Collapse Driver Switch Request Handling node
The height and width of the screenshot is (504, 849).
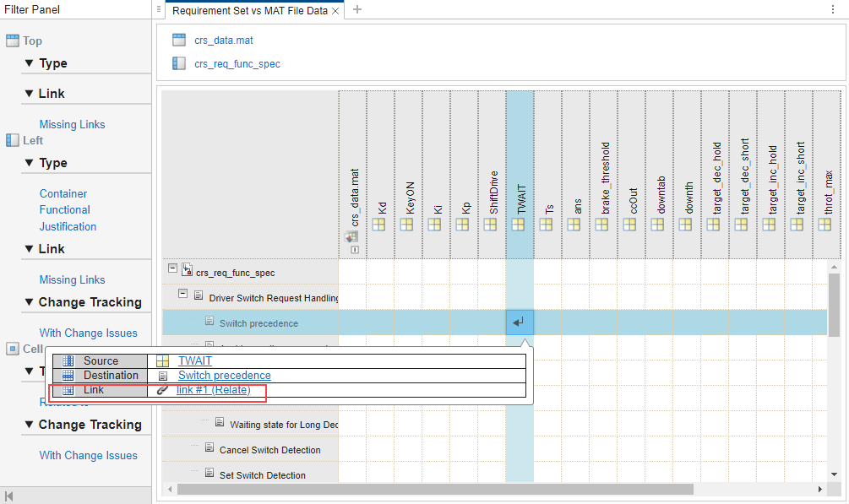pyautogui.click(x=183, y=295)
